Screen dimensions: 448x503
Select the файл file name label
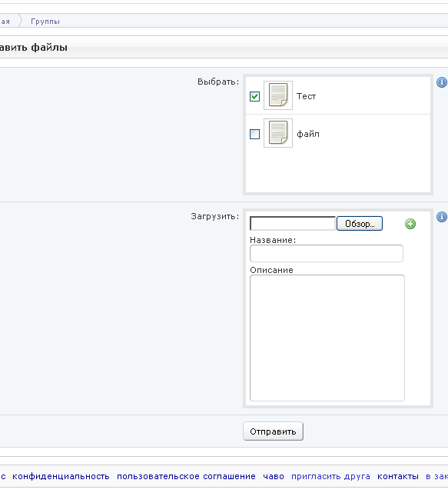tap(308, 134)
